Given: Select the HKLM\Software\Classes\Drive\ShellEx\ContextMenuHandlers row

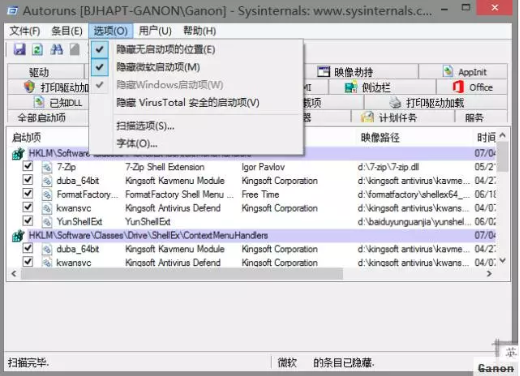Looking at the screenshot, I should pyautogui.click(x=252, y=235).
